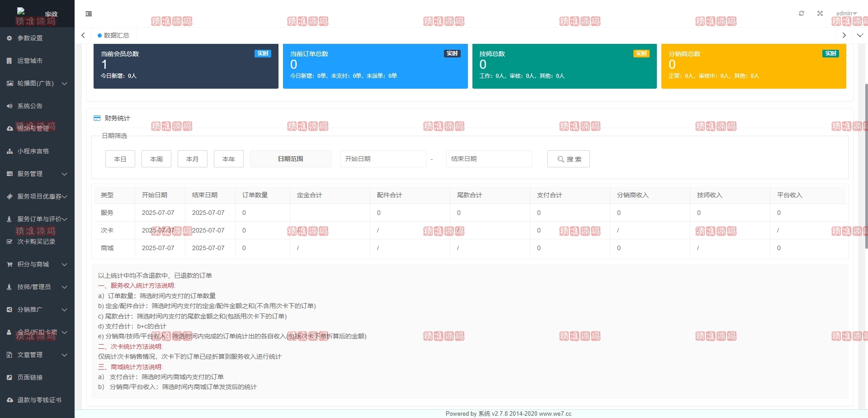Click the 结束日期 input field
Screen dimensions: 868x418
489,159
